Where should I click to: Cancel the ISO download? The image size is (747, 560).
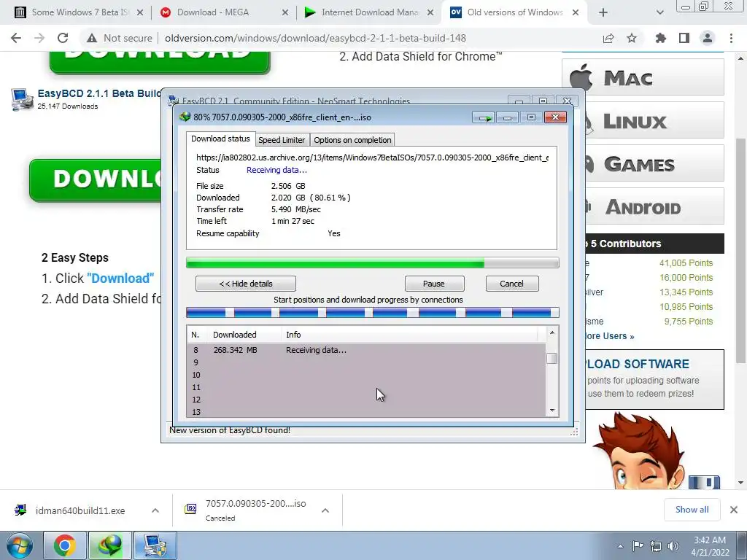tap(511, 284)
